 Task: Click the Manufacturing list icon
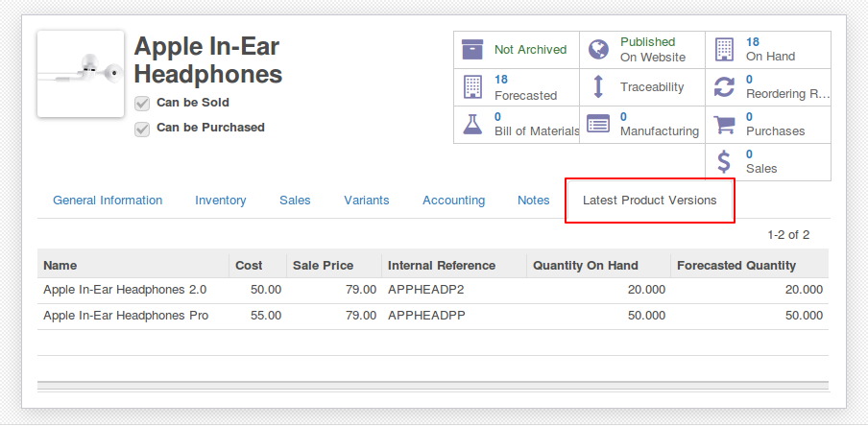[x=598, y=124]
